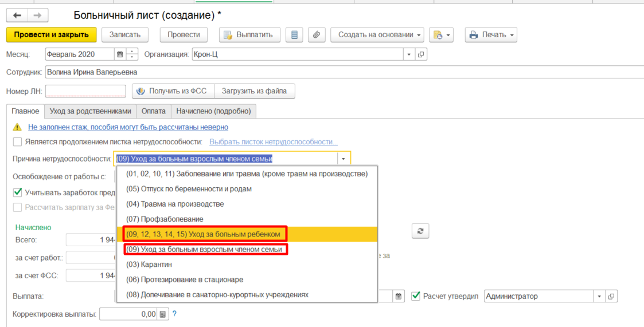Open the document movements report icon
The width and height of the screenshot is (644, 327).
294,35
